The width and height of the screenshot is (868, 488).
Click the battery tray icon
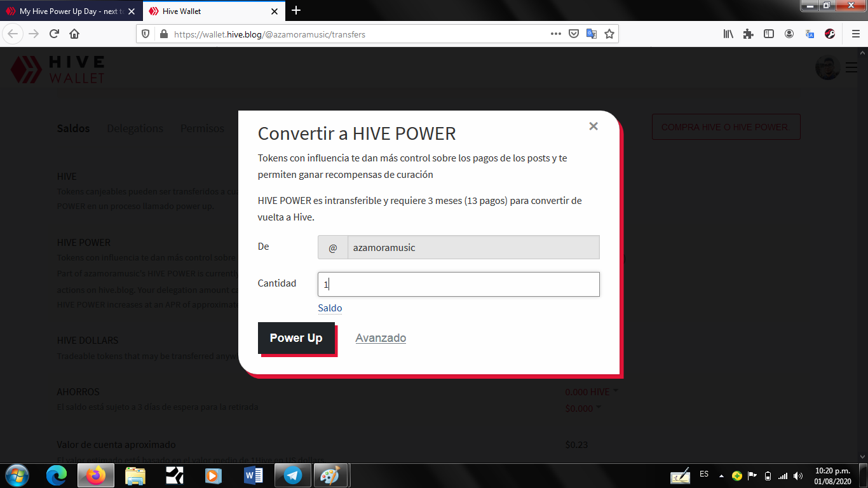768,475
